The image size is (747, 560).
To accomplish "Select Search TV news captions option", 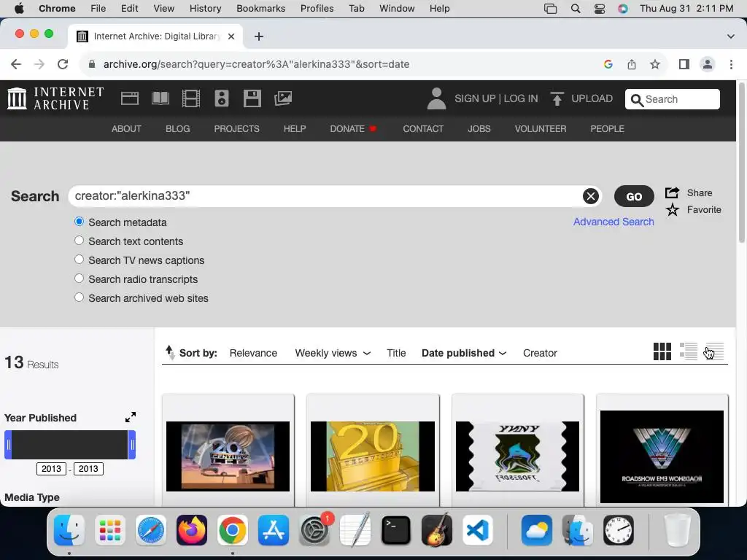I will pyautogui.click(x=79, y=260).
